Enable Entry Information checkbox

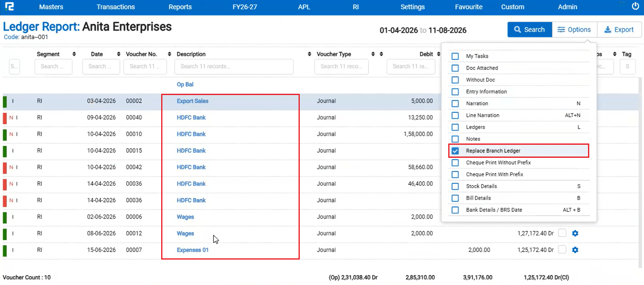pyautogui.click(x=455, y=92)
